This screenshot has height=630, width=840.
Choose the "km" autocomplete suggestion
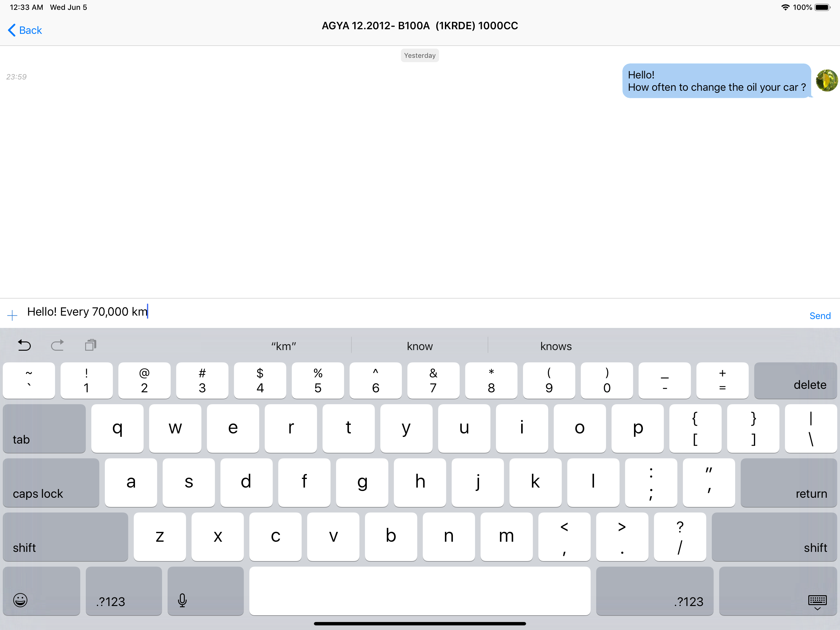point(283,346)
